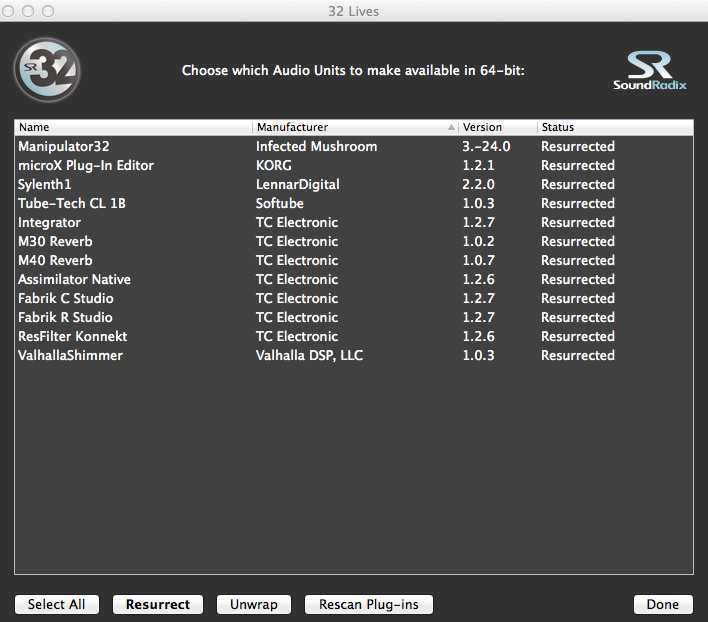Click Infected Mushroom manufacturer cell
Viewport: 708px width, 622px height.
click(317, 146)
